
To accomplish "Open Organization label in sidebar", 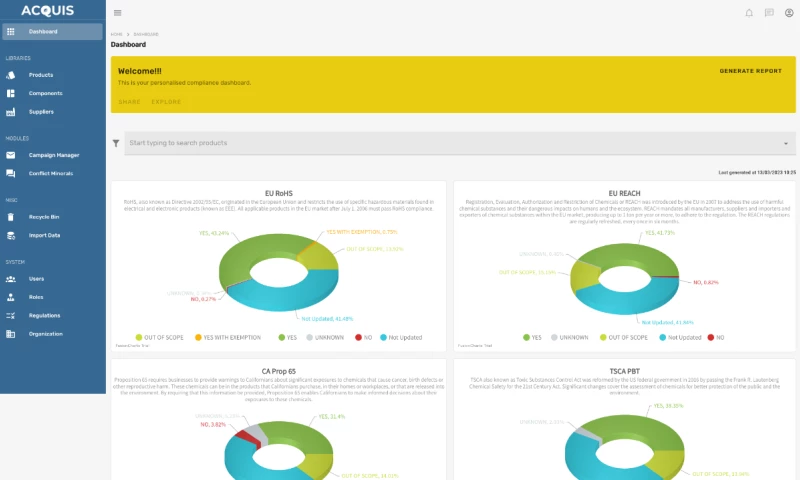I will coord(45,334).
